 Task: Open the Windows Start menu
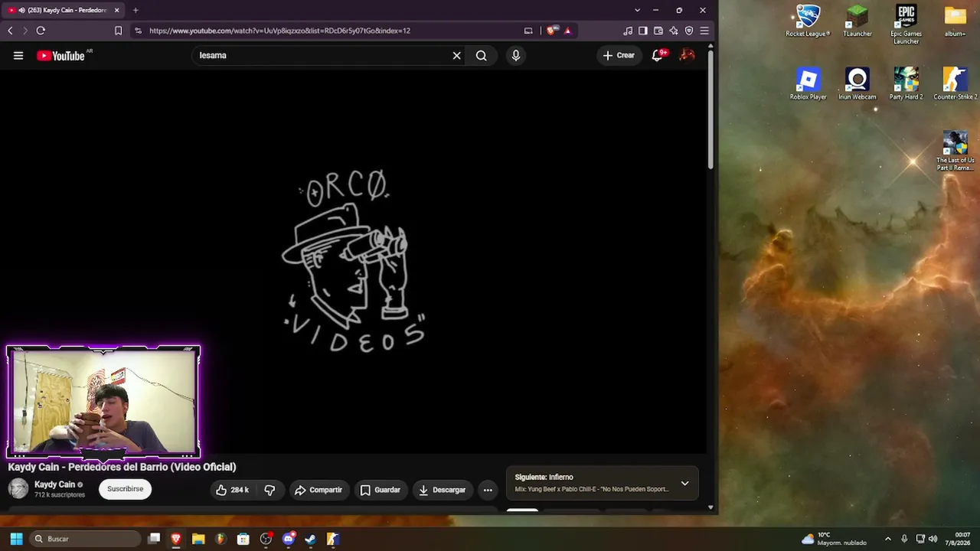[16, 539]
